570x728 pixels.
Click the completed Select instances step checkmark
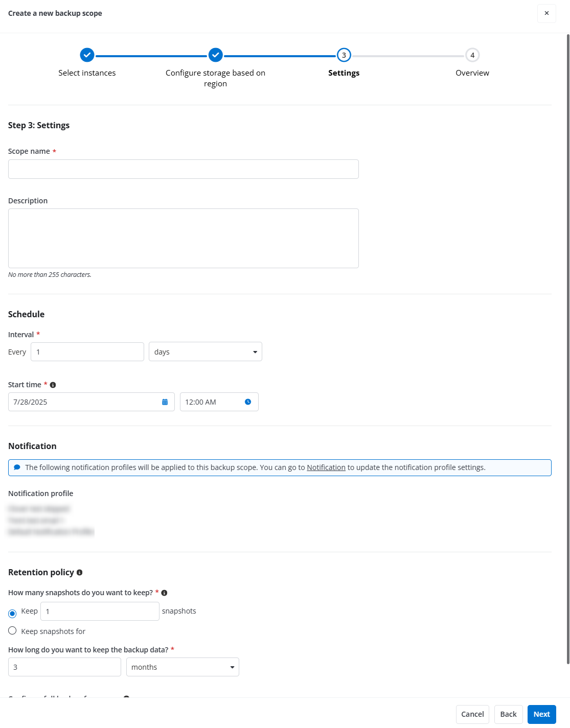point(87,55)
